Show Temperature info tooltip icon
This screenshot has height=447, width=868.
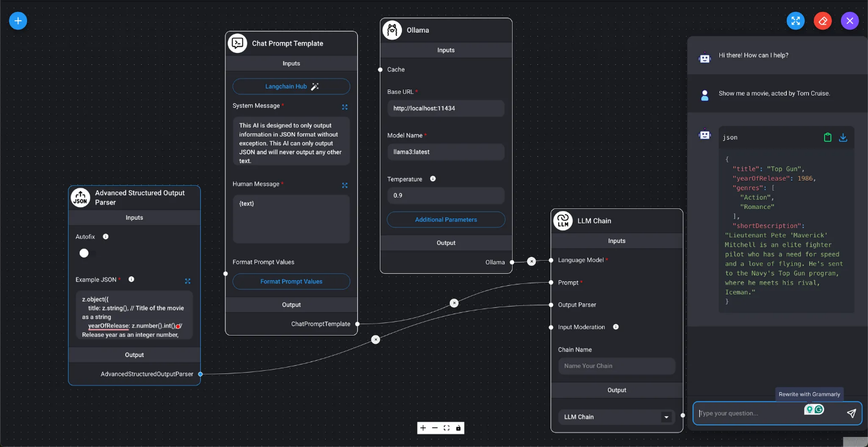coord(433,179)
